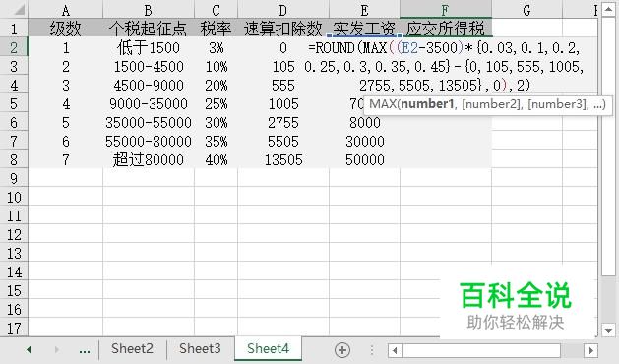The height and width of the screenshot is (364, 619).
Task: Click cell containing 4500-9000
Action: click(149, 85)
